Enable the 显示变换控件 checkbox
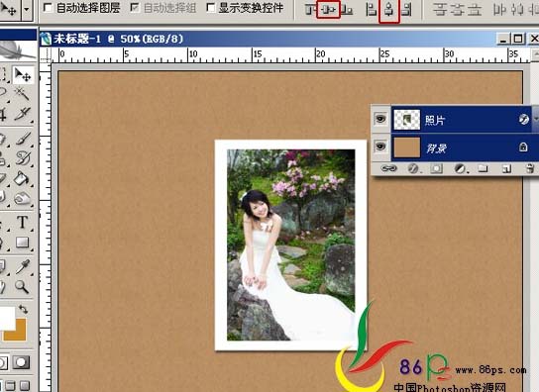The width and height of the screenshot is (539, 392). tap(210, 8)
